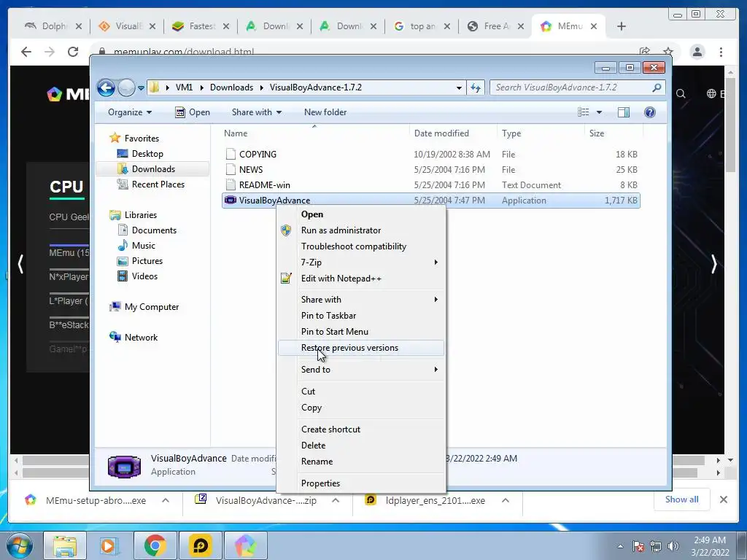Focus the Search VisualBoyAdvance-1.7.2 field
Screen dimensions: 747x560
(x=576, y=87)
